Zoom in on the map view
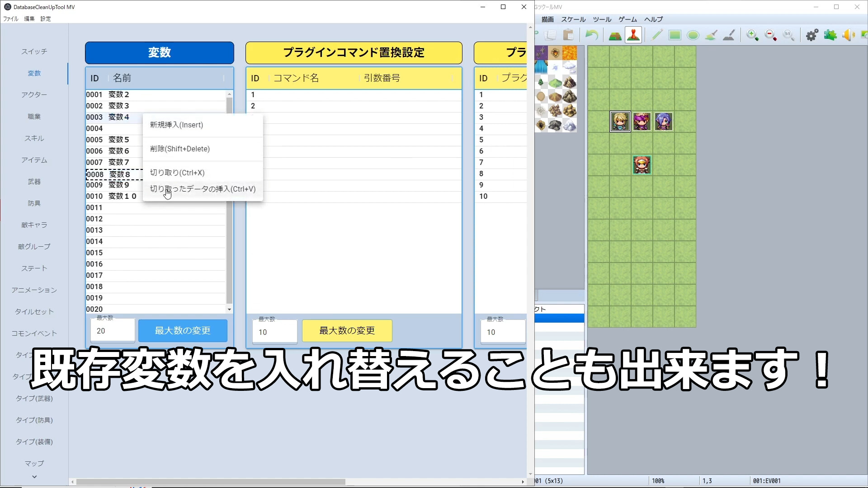The height and width of the screenshot is (488, 868). pyautogui.click(x=752, y=35)
